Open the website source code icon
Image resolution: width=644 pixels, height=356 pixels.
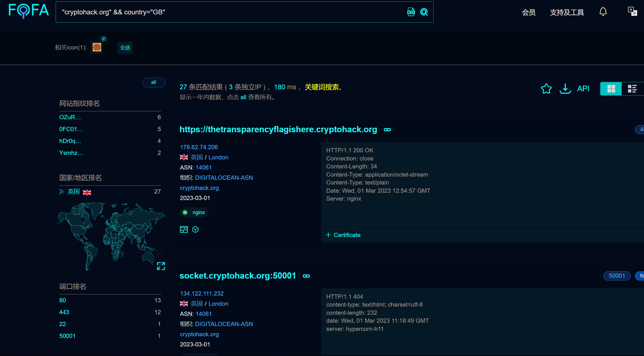(x=184, y=229)
